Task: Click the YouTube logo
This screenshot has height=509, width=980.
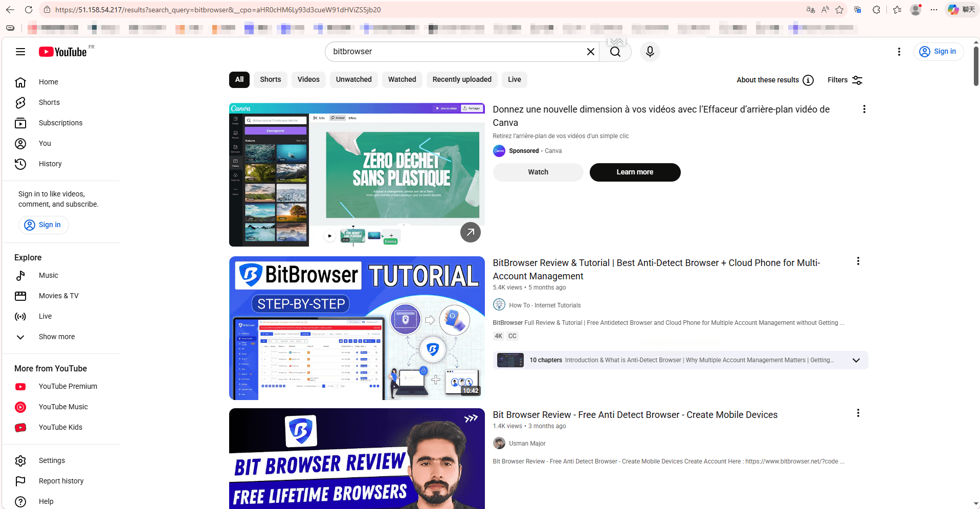Action: tap(63, 52)
